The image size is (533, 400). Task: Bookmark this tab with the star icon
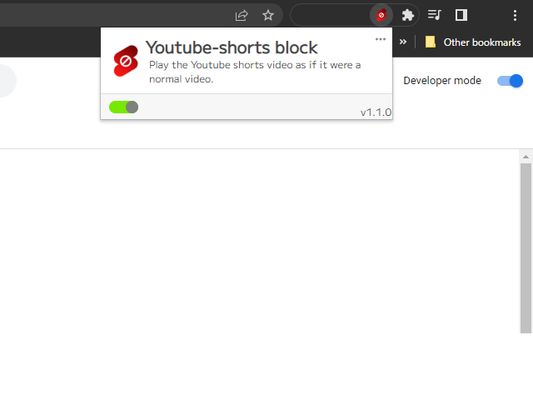pos(268,15)
